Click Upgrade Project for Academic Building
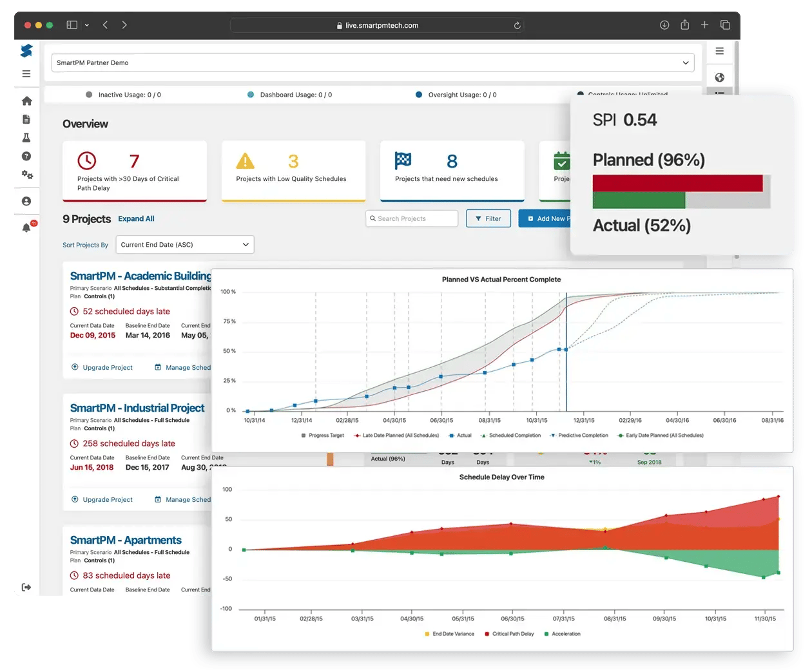812x670 pixels. coord(102,368)
